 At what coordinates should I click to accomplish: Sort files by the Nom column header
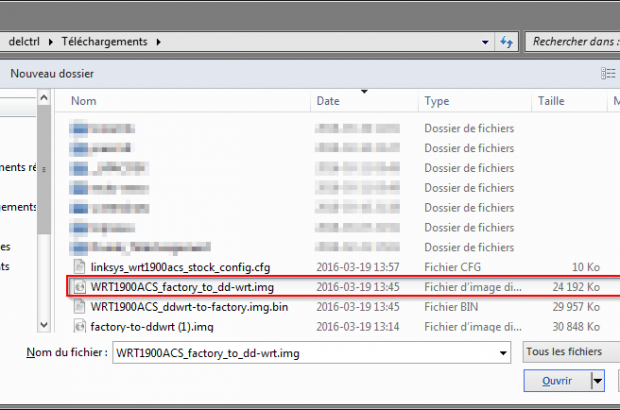[83, 101]
